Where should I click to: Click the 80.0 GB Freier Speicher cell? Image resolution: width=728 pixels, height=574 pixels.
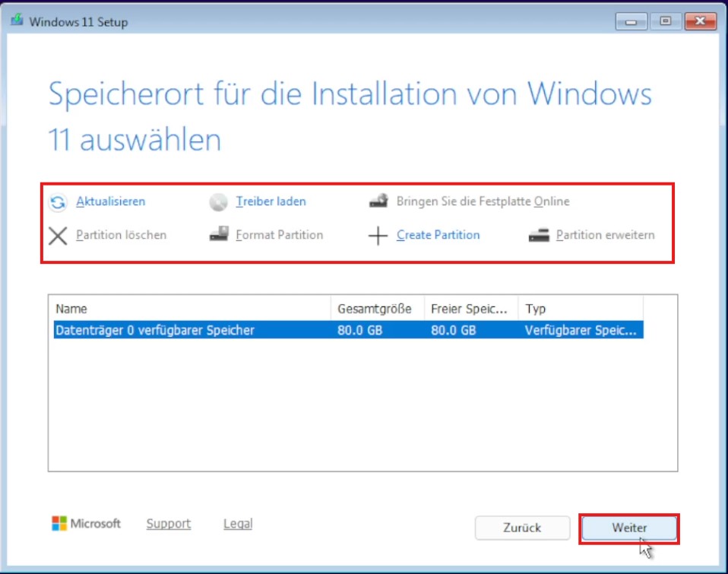click(x=453, y=330)
